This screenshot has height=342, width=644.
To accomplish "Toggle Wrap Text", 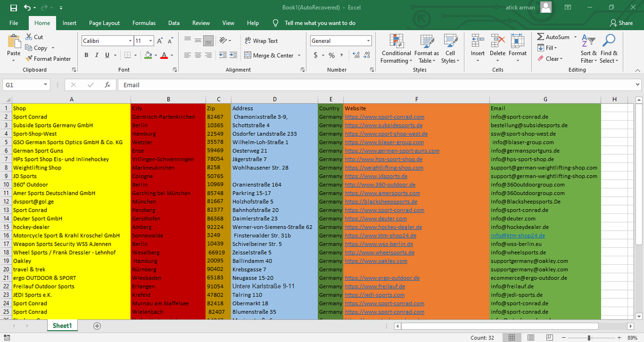I will 261,41.
